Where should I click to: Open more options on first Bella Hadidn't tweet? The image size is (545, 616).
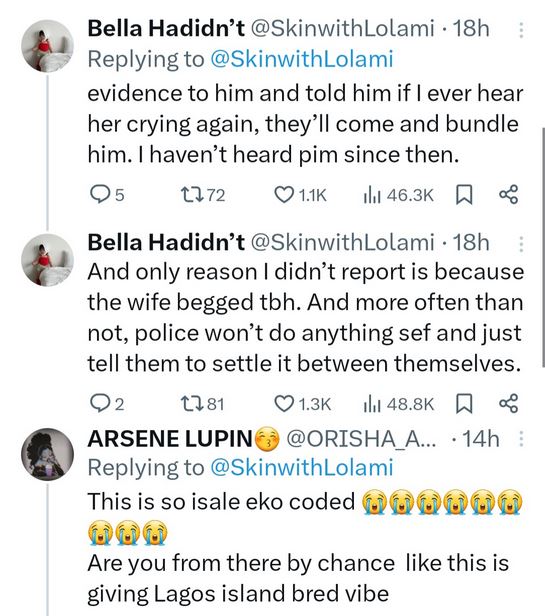(521, 30)
